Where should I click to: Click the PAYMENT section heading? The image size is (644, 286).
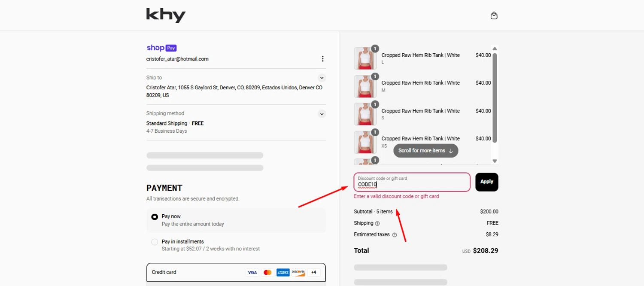pos(164,188)
